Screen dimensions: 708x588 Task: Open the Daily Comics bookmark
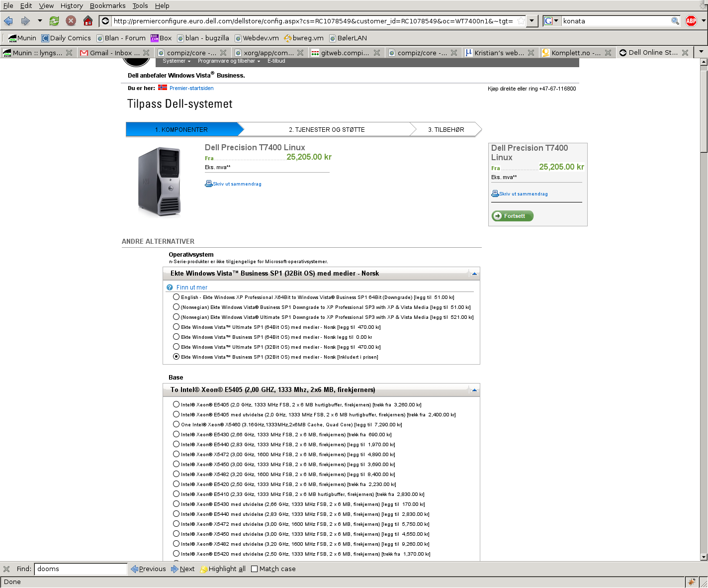(66, 38)
